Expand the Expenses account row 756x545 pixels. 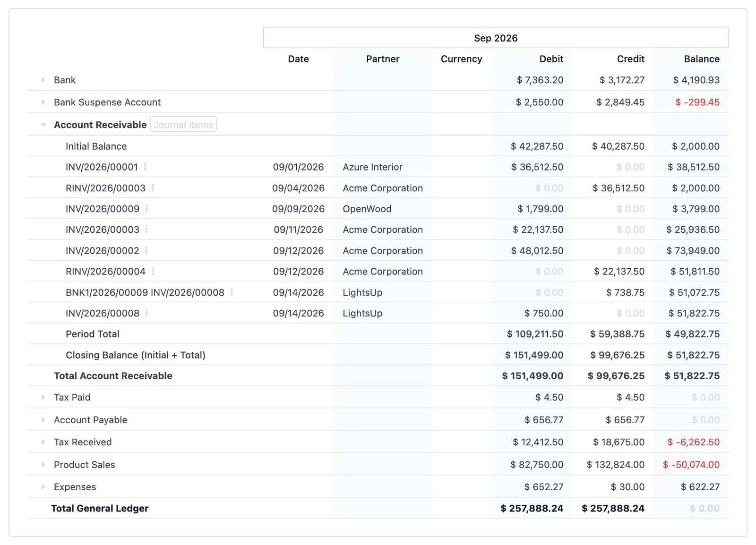tap(43, 487)
